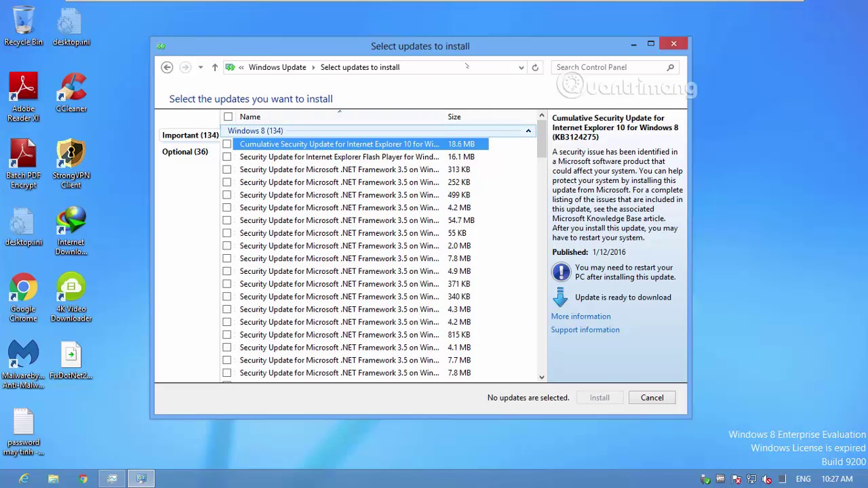Select the 371 KB .NET Framework update row
The width and height of the screenshot is (868, 488).
coord(361,284)
